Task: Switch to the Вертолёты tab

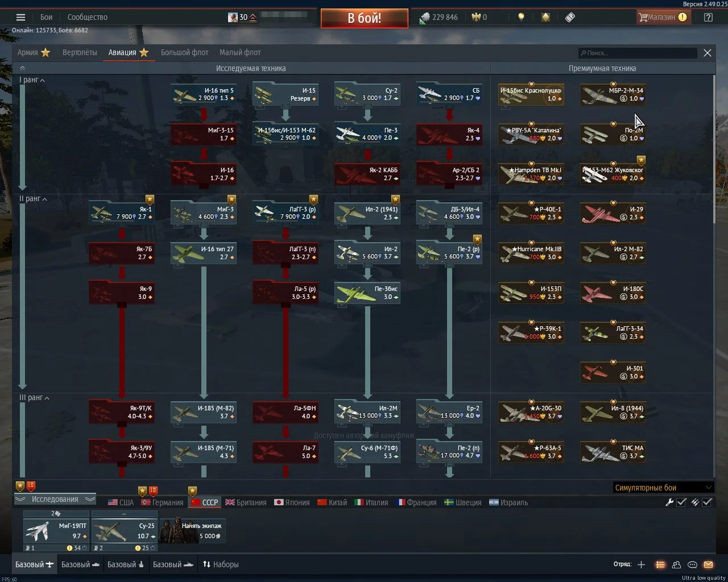Action: (80, 52)
